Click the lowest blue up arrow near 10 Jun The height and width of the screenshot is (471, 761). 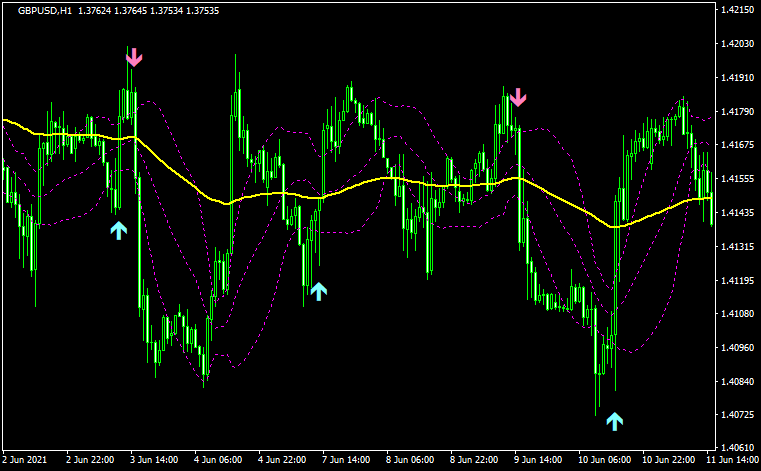click(614, 421)
